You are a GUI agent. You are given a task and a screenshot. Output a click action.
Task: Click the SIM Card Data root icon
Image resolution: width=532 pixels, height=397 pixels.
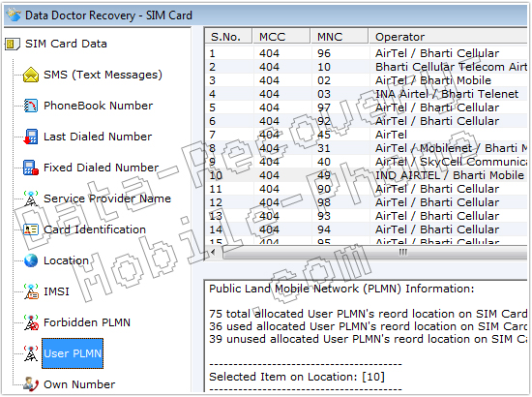point(13,44)
